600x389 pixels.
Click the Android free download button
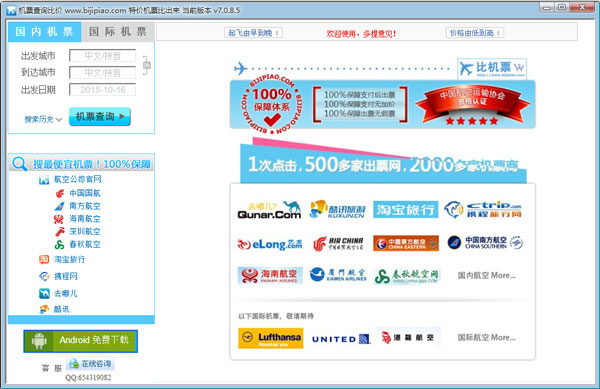pos(80,341)
